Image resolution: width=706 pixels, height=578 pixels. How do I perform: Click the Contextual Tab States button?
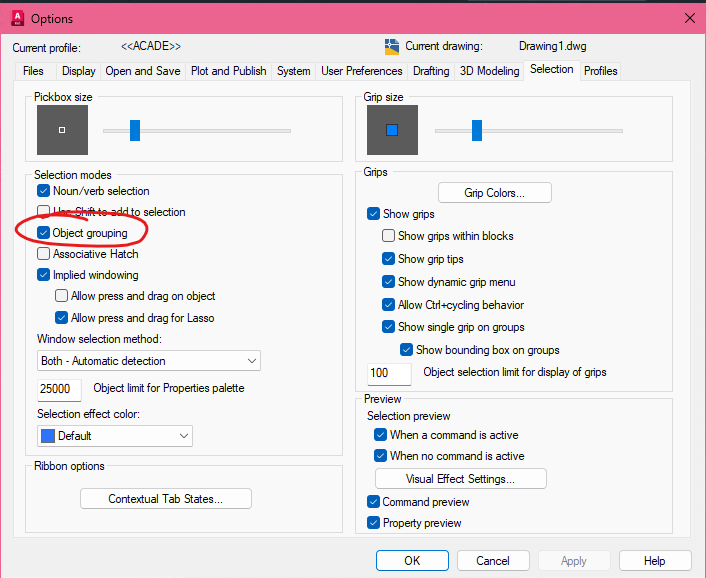166,499
